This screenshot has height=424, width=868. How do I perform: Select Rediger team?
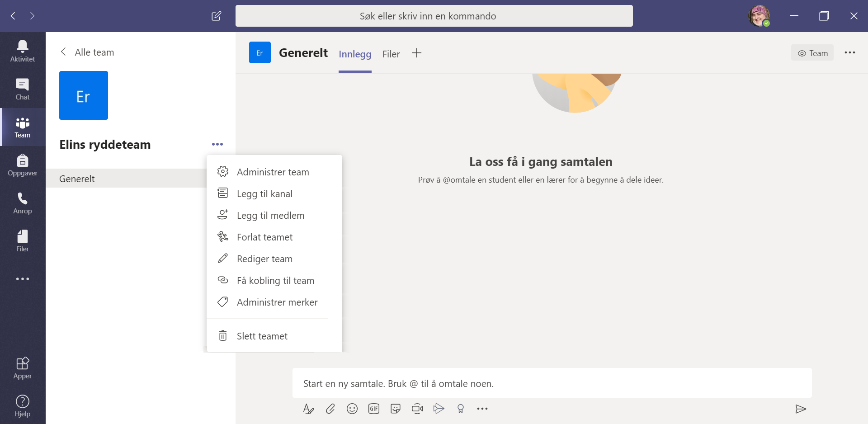click(x=274, y=259)
